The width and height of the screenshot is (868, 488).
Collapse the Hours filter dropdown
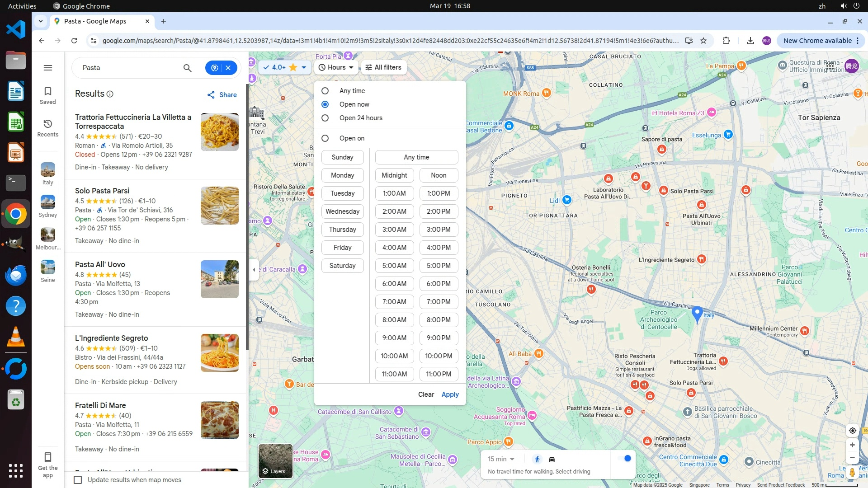coord(336,67)
